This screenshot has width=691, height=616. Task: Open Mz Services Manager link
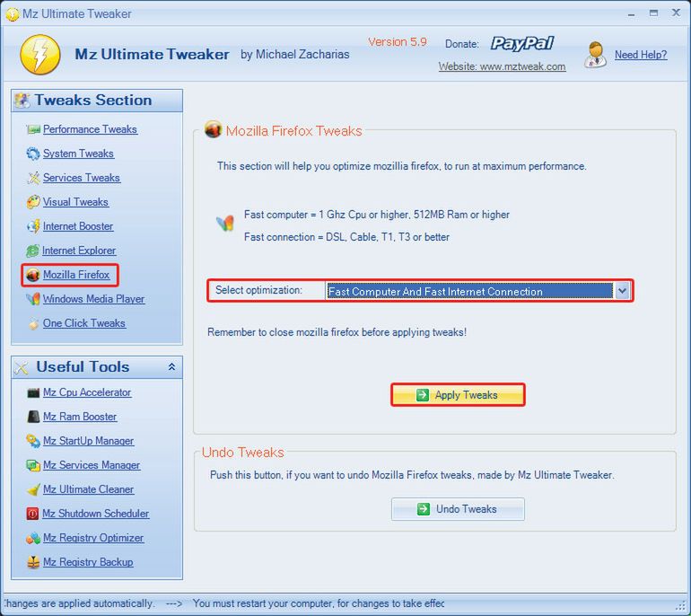[x=92, y=465]
